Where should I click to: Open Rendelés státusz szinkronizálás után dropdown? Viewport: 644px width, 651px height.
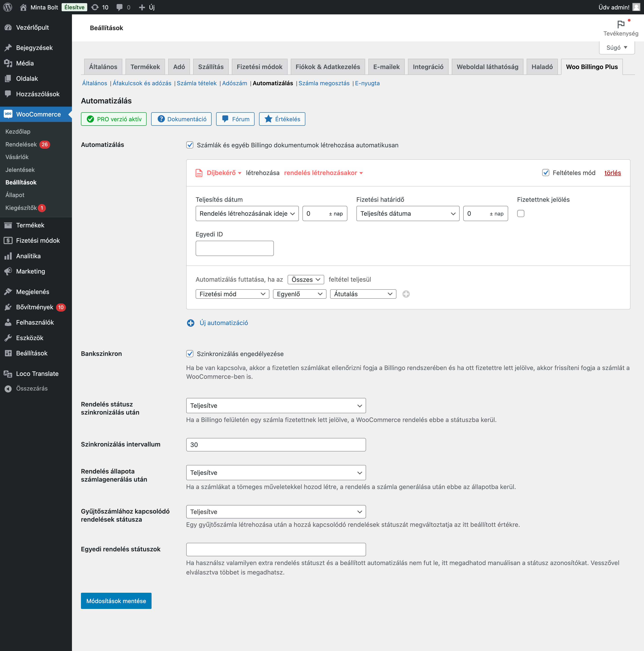coord(276,405)
